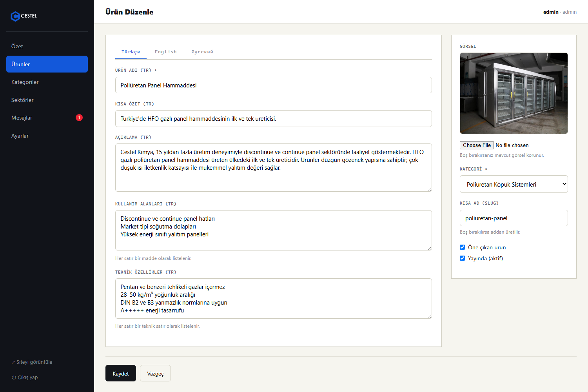Click the Cestel logo icon
Screen dimensions: 588x392
pyautogui.click(x=15, y=16)
